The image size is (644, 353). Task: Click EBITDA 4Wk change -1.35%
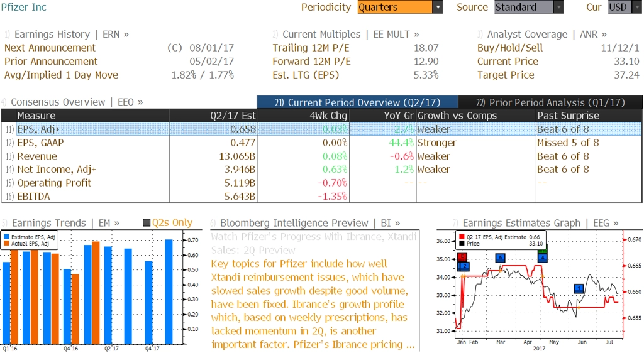pyautogui.click(x=332, y=197)
